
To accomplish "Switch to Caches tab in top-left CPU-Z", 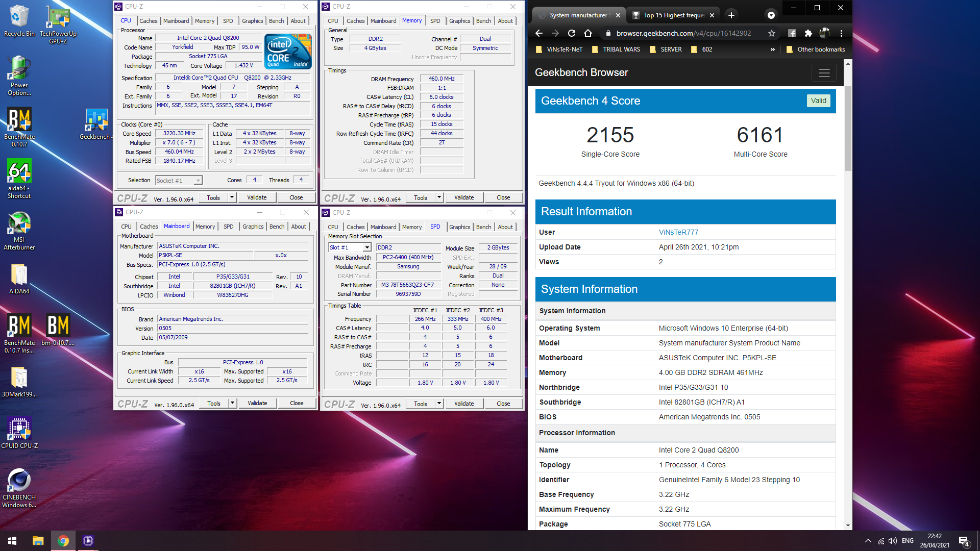I will pos(148,21).
